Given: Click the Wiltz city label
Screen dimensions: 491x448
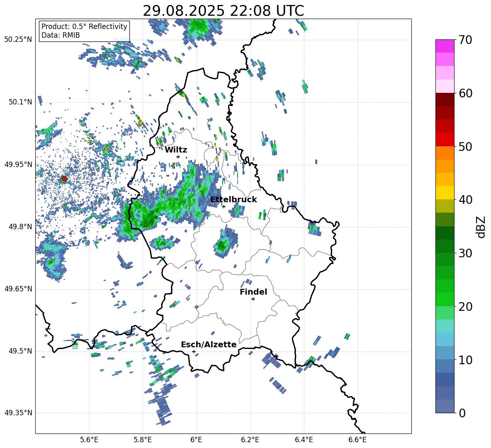Looking at the screenshot, I should pyautogui.click(x=176, y=150).
